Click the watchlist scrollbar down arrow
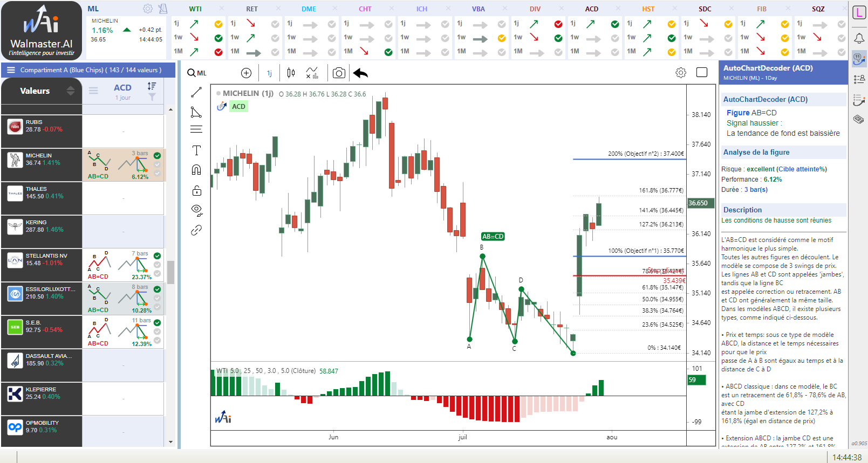Viewport: 868px width, 463px height. [170, 442]
